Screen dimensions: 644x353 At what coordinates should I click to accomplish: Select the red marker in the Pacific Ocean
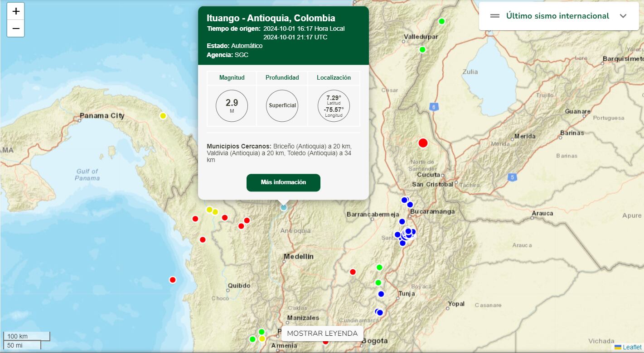(x=173, y=280)
